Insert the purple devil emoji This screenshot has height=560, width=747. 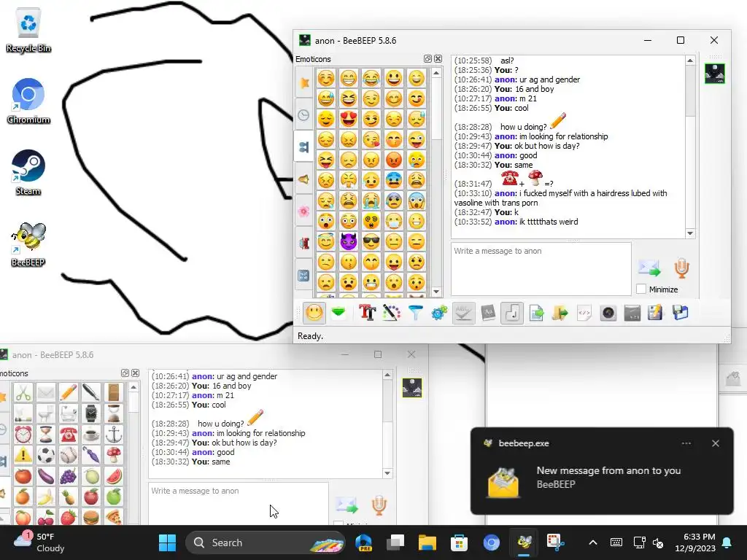tap(348, 241)
